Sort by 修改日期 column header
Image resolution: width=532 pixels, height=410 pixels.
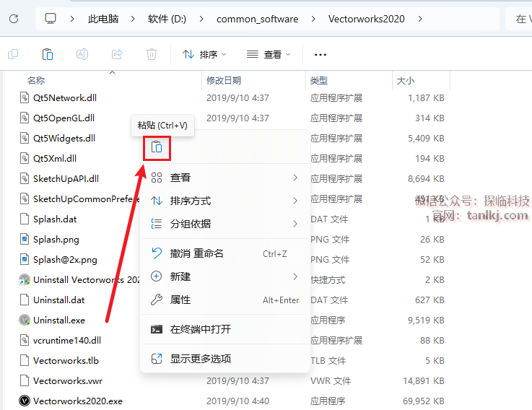224,80
